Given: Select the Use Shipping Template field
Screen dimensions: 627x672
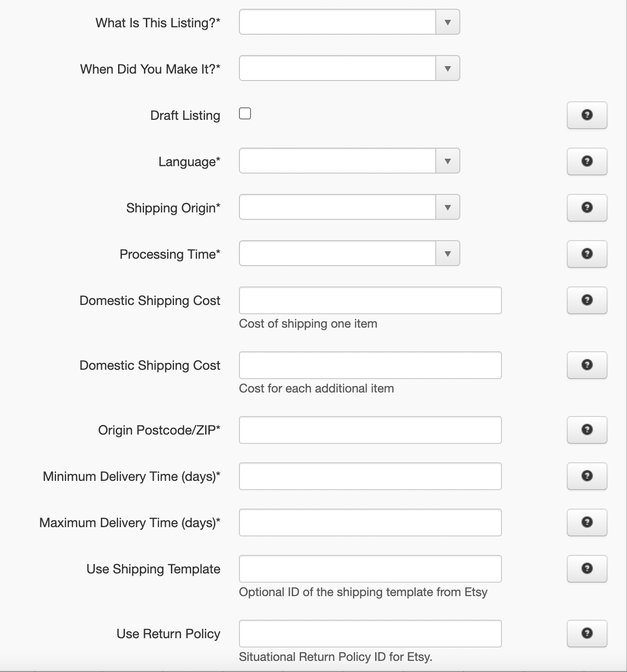Looking at the screenshot, I should pyautogui.click(x=370, y=569).
